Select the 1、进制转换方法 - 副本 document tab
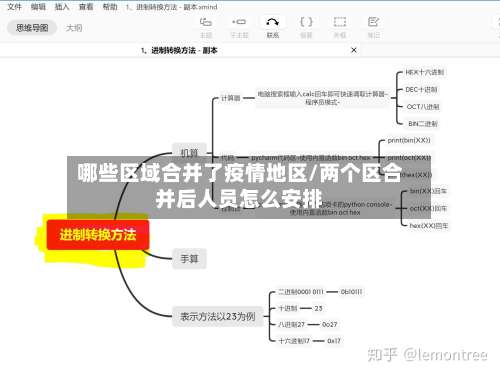 pos(179,50)
